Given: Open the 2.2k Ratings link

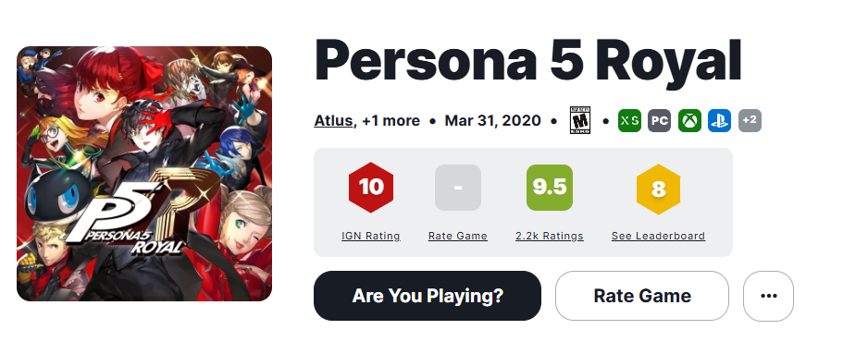Looking at the screenshot, I should (549, 236).
